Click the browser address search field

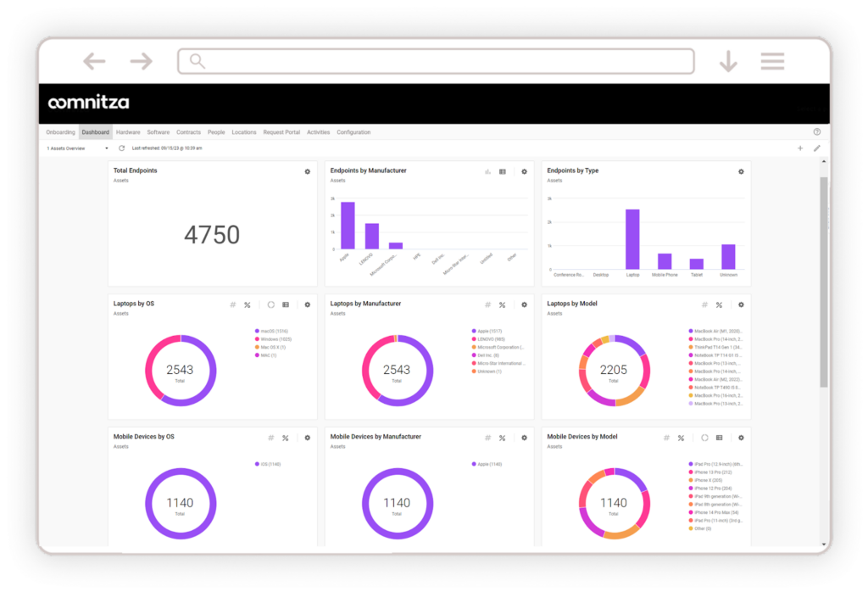click(x=436, y=61)
